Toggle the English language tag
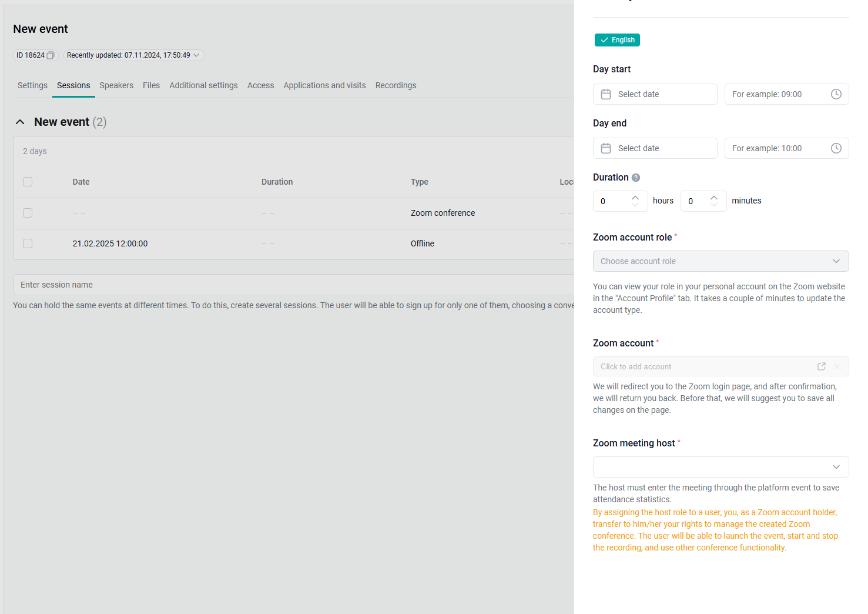Screen dimensions: 868x614 (617, 40)
